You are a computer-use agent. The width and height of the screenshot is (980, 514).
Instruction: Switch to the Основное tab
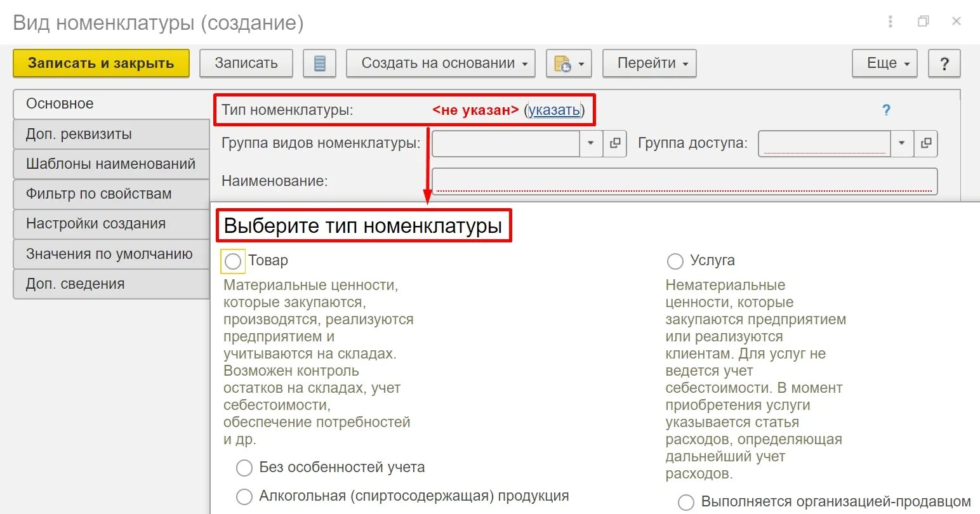[112, 104]
